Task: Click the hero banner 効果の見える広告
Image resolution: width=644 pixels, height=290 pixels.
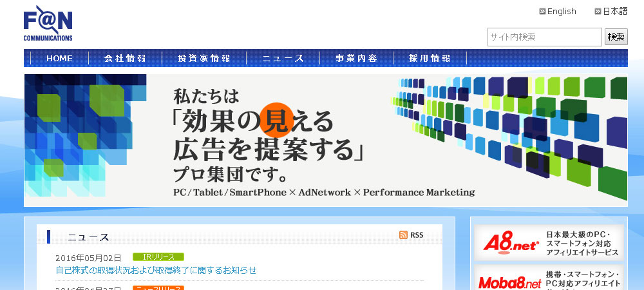Action: click(x=326, y=140)
